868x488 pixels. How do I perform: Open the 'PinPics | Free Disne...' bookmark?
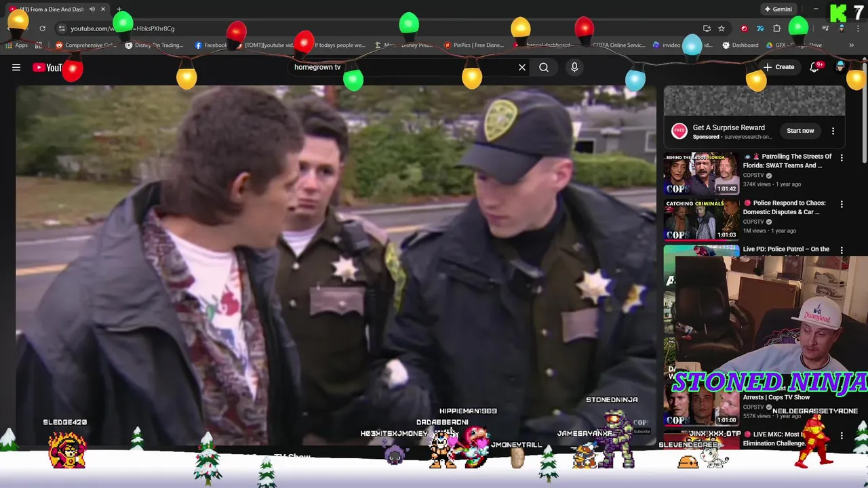point(473,45)
